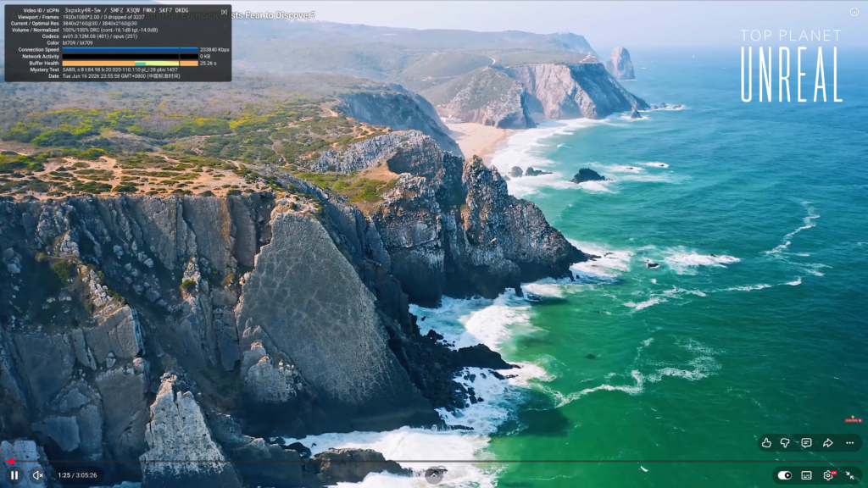
Task: Exit full screen mode
Action: (x=850, y=475)
